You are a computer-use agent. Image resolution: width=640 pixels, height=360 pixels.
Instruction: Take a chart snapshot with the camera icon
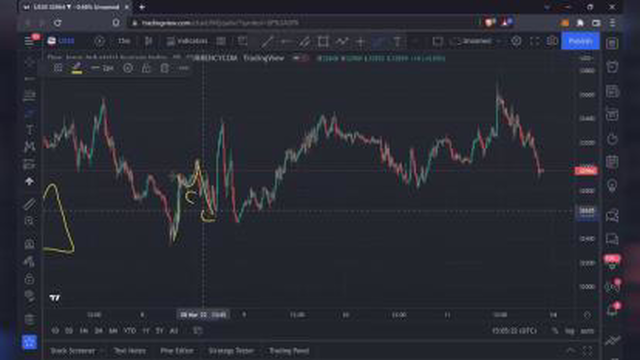click(x=552, y=41)
